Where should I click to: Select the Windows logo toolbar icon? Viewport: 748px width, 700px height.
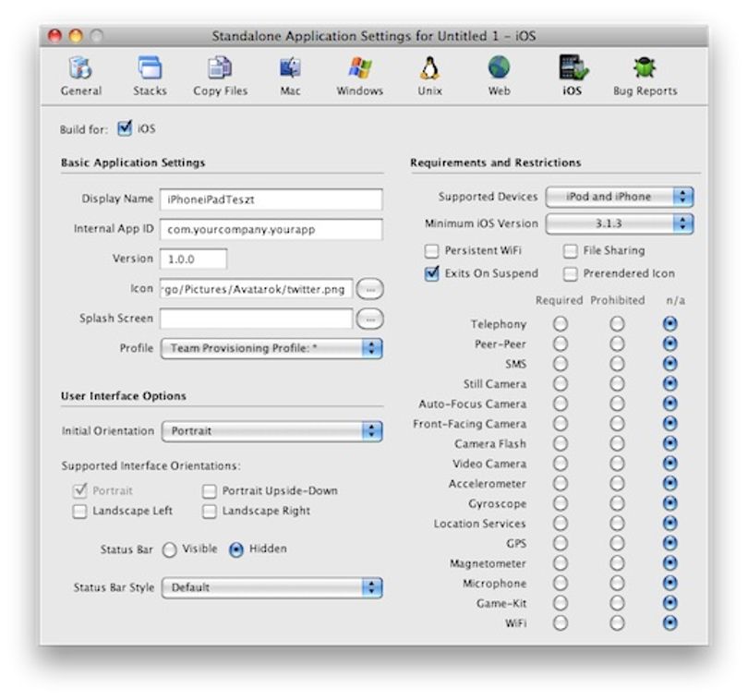pos(360,67)
